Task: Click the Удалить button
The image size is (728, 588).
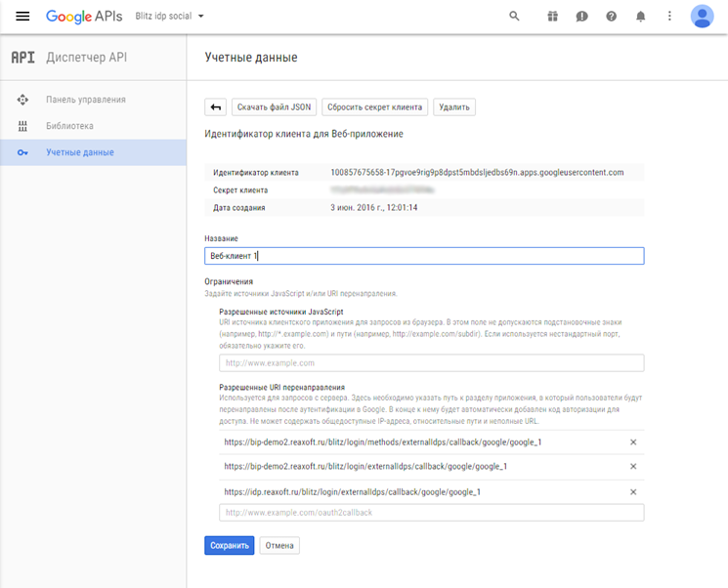Action: pos(454,107)
